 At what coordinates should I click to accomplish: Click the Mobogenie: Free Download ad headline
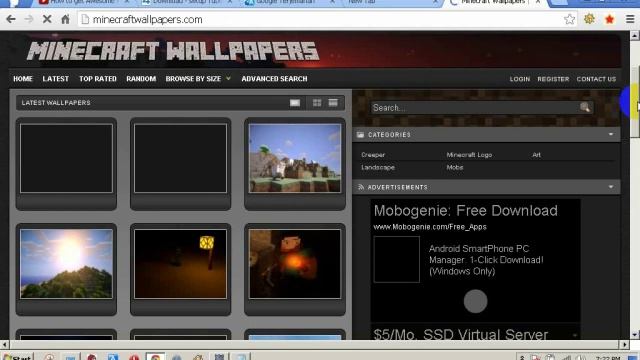click(x=466, y=211)
